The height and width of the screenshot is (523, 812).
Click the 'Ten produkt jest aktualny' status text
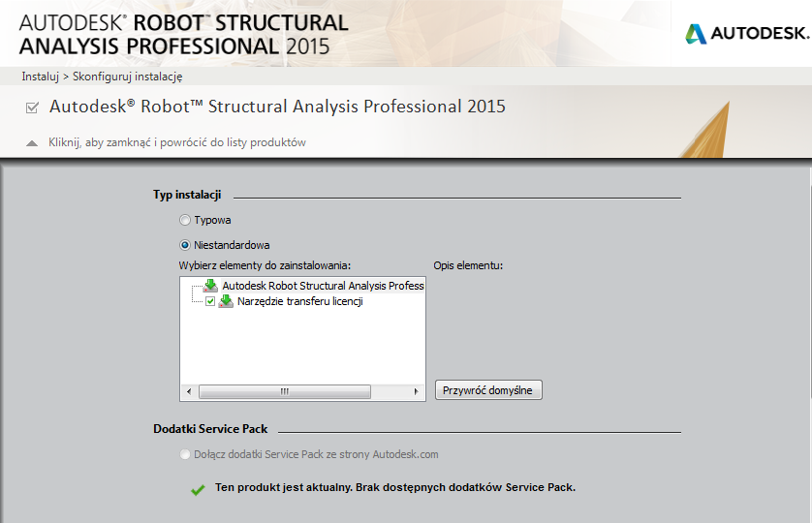point(395,487)
